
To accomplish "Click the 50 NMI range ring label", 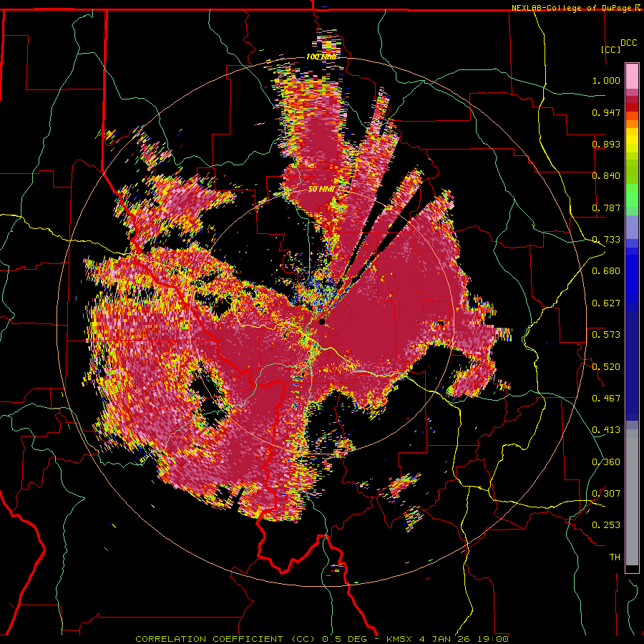I will [321, 190].
